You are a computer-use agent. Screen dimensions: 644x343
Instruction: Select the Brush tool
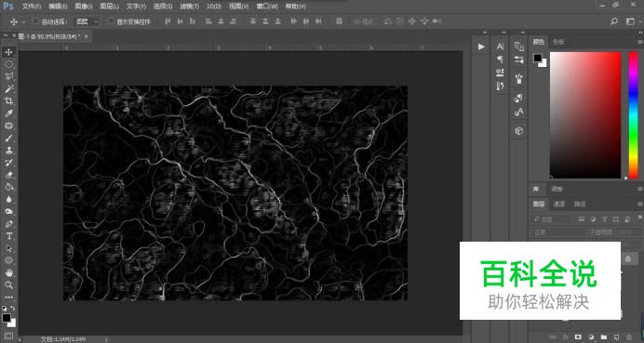9,138
